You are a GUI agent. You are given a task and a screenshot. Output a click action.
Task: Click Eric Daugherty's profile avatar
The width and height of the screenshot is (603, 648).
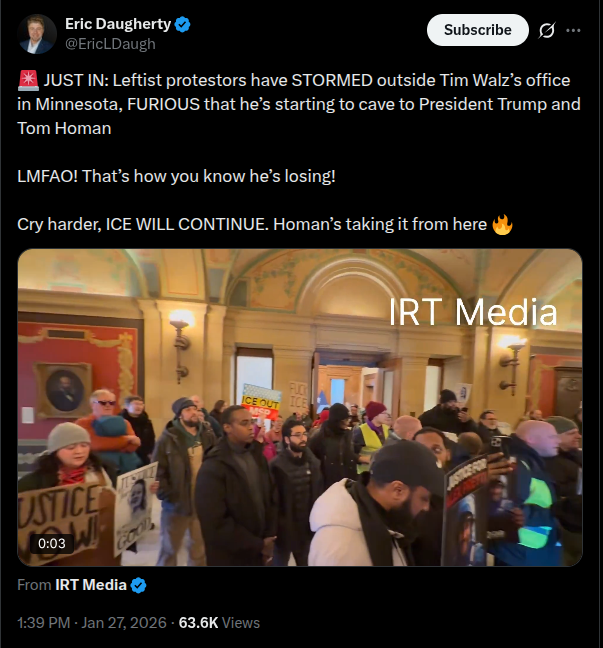(37, 34)
